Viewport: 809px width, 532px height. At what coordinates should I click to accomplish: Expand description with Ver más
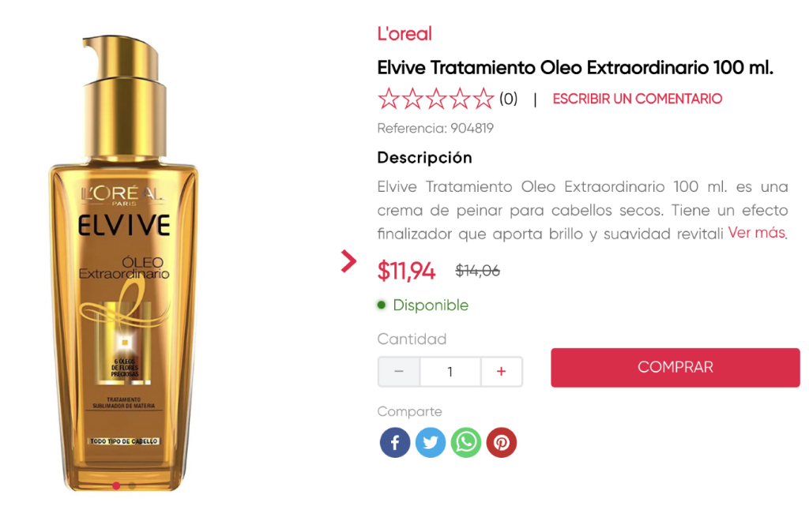point(757,233)
